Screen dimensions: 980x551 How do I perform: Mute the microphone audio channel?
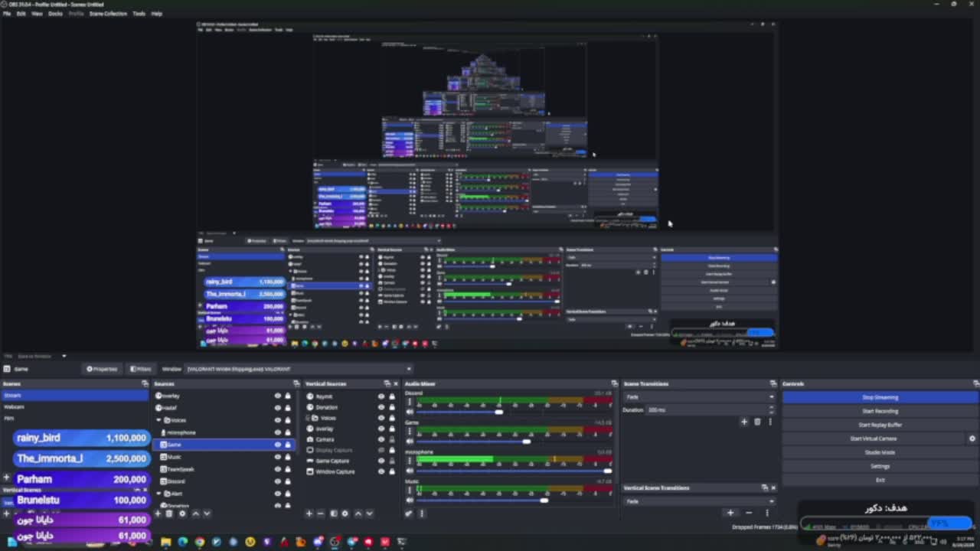click(x=410, y=471)
